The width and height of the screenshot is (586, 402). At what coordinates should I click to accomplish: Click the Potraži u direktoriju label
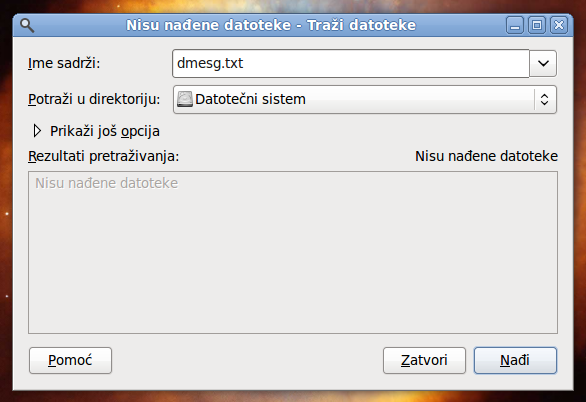tap(94, 99)
